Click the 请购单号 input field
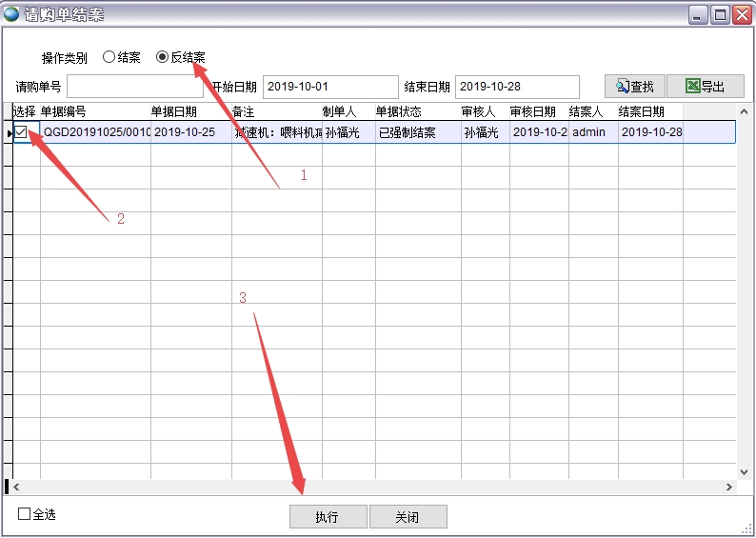This screenshot has height=538, width=756. pos(134,87)
